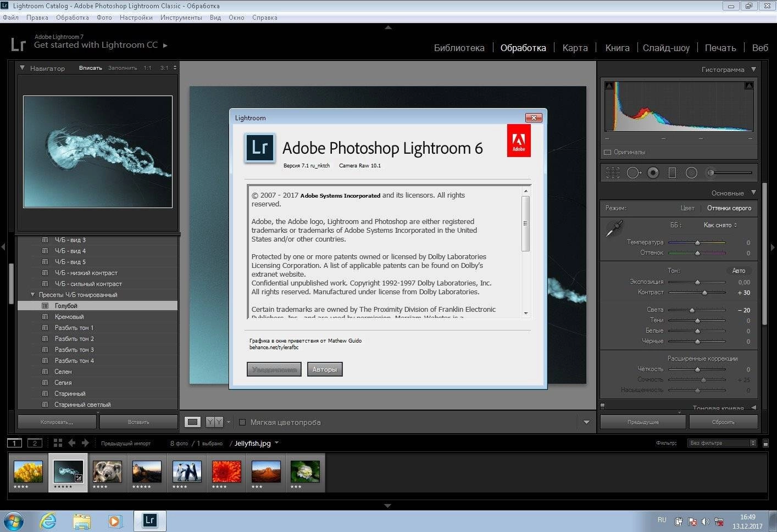Set navigator zoom to Вписать
Screen dimensions: 777x532
(91, 68)
